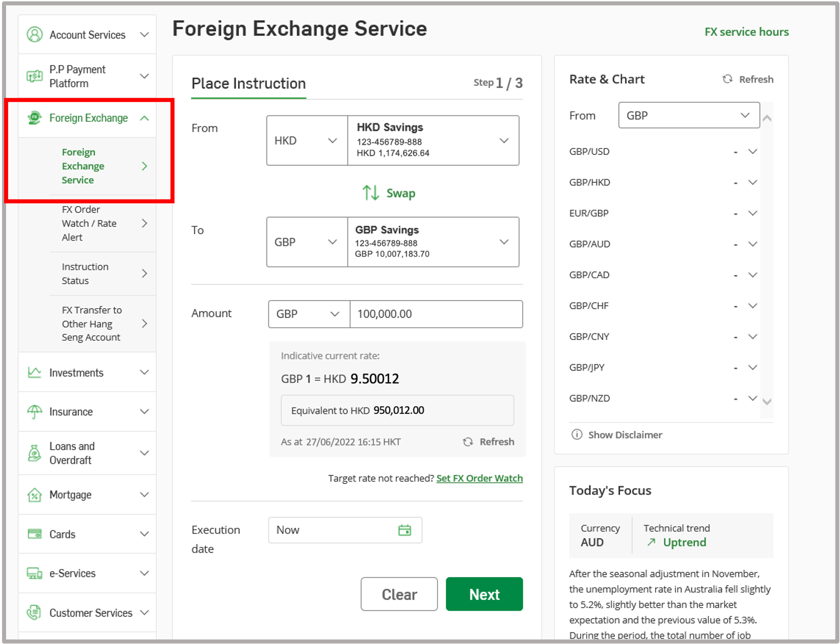Click Refresh icon beside the indicative rate timestamp
The image size is (840, 644).
tap(468, 442)
